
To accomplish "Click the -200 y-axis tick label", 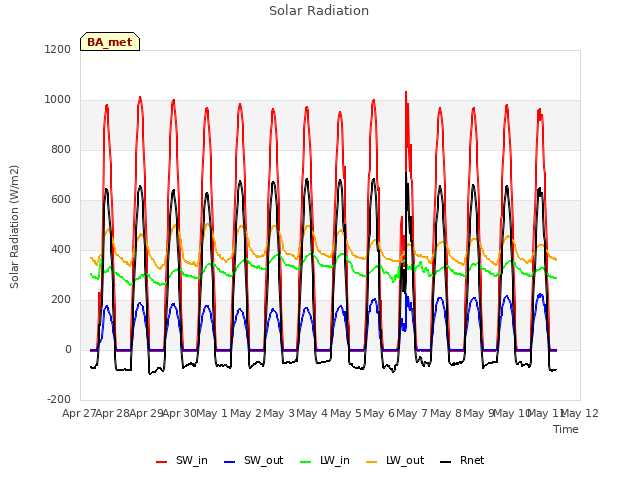I will tap(59, 399).
